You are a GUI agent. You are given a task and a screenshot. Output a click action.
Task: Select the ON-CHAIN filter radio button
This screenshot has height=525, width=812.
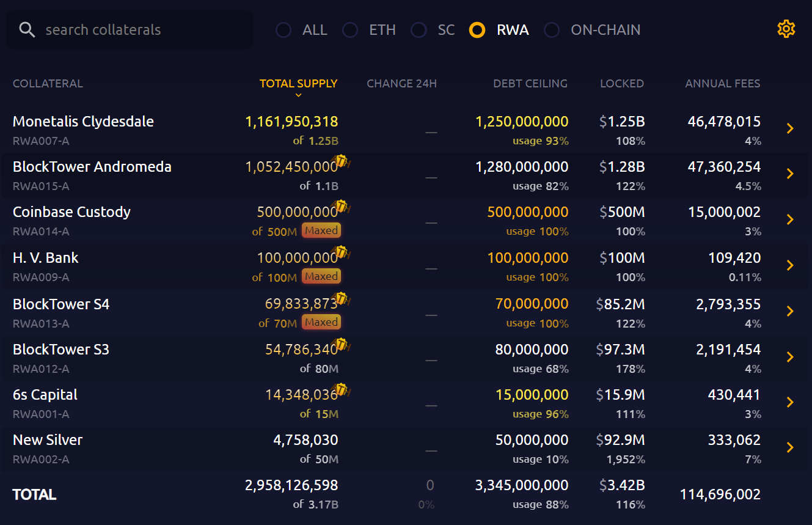552,30
